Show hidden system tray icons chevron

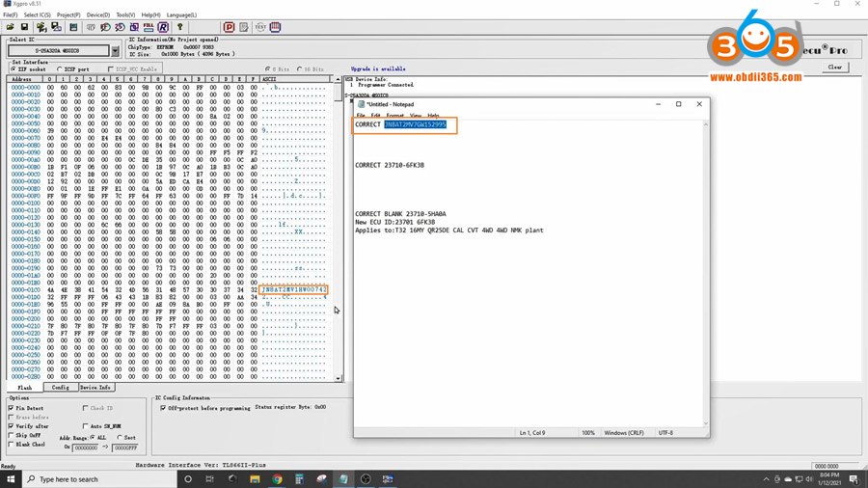coord(766,479)
